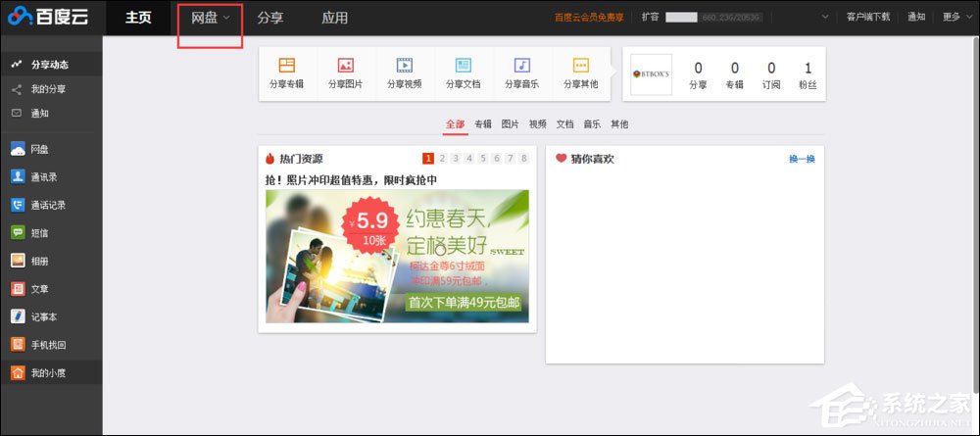Expand the account dropdown arrow beside 客户端下载
Viewport: 980px width, 436px height.
[825, 17]
